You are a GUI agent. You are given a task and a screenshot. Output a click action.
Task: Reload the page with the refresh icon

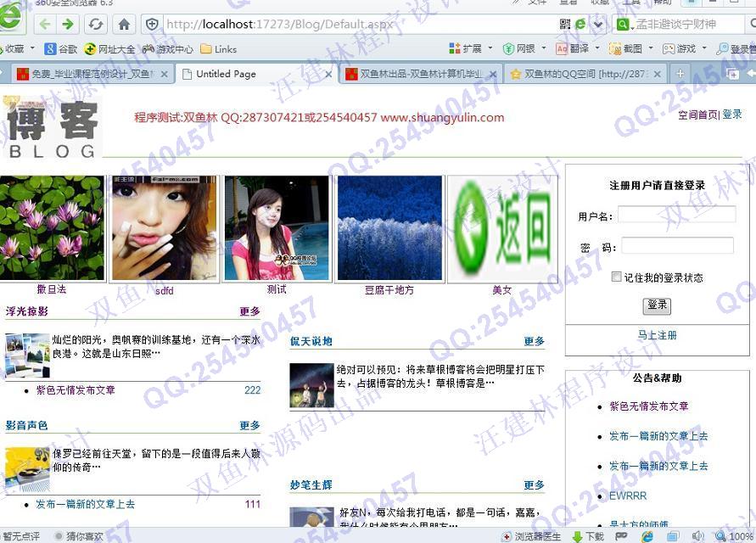96,25
